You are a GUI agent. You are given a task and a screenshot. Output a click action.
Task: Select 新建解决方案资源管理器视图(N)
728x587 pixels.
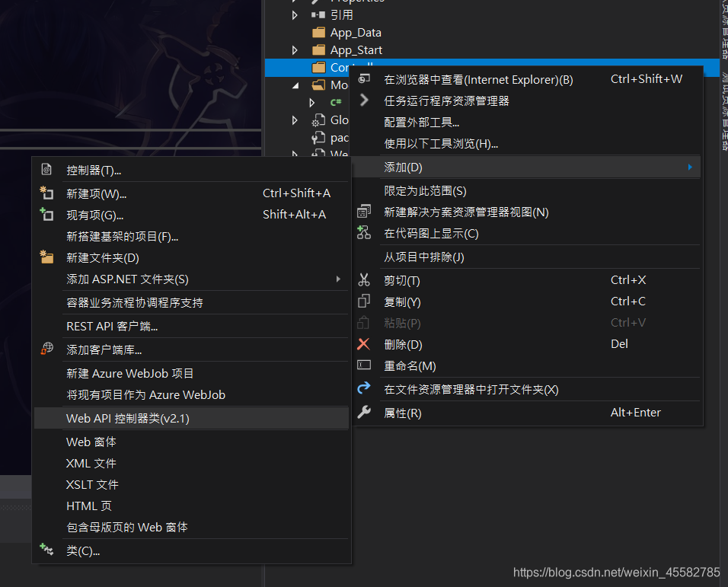[x=526, y=212]
